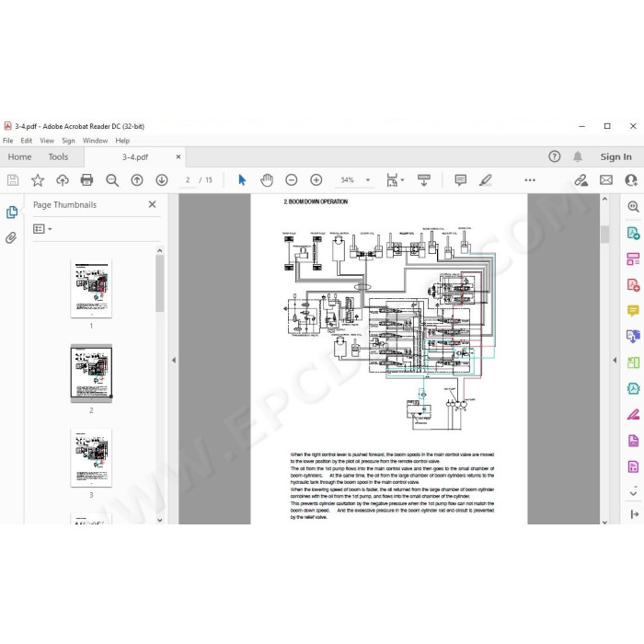Image resolution: width=644 pixels, height=644 pixels.
Task: Click the thumbnails pane scroll down arrow
Action: click(160, 520)
